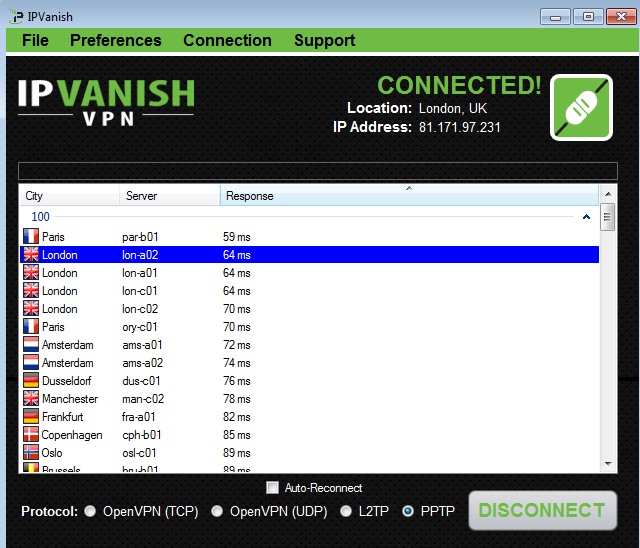Select the Amsterdam ams-a01 server row

pyautogui.click(x=309, y=344)
